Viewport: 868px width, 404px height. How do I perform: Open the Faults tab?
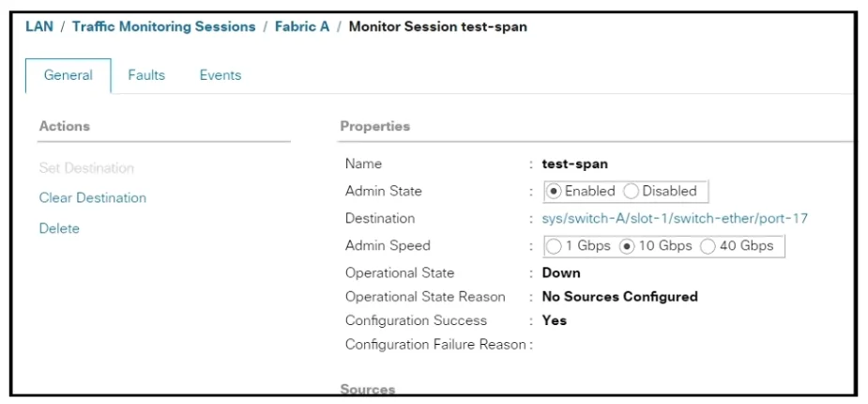(146, 75)
